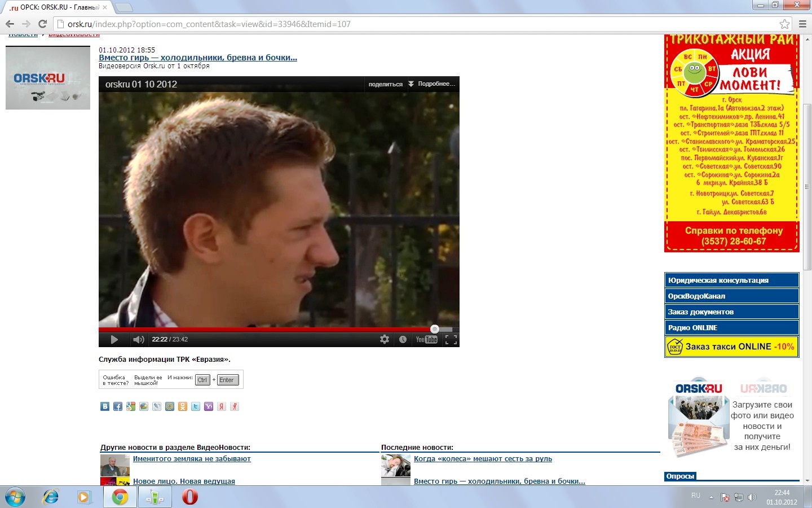Click the Watch Later clock icon
Image resolution: width=812 pixels, height=508 pixels.
point(403,339)
